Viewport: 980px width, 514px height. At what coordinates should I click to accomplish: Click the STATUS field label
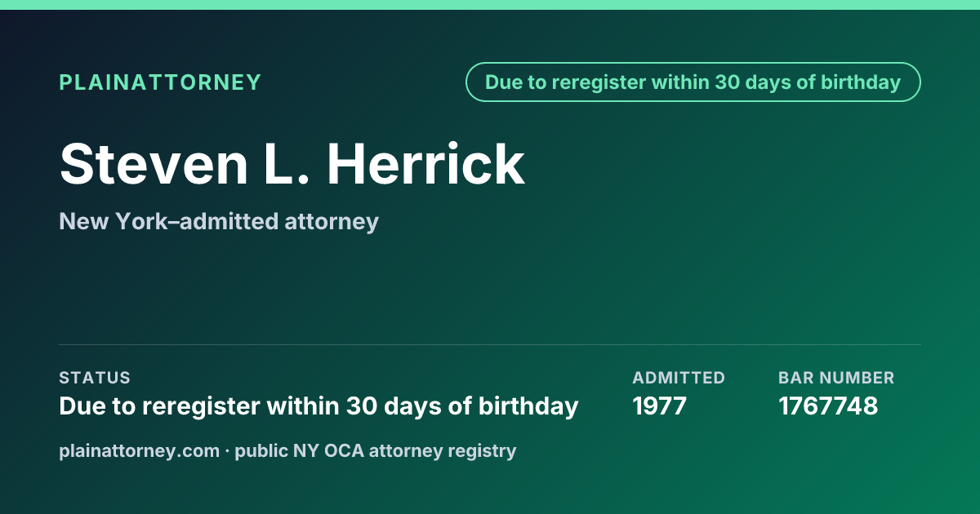click(95, 378)
